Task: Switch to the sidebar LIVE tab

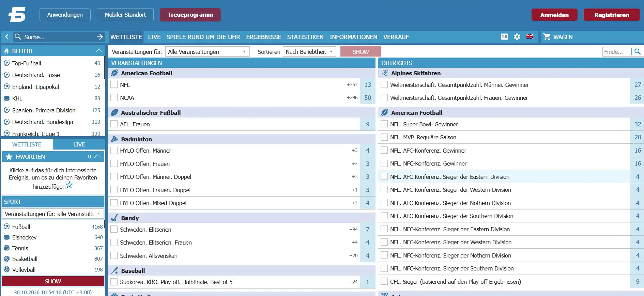Action: pos(79,144)
